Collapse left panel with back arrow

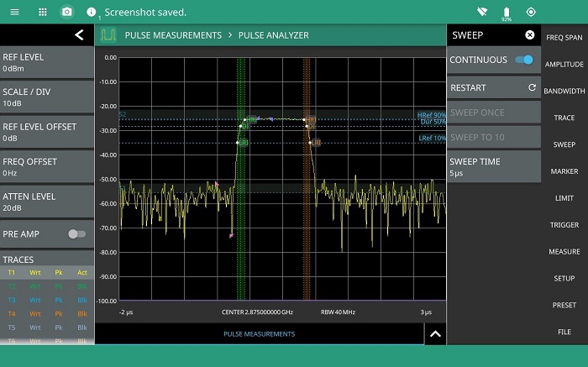(x=79, y=35)
